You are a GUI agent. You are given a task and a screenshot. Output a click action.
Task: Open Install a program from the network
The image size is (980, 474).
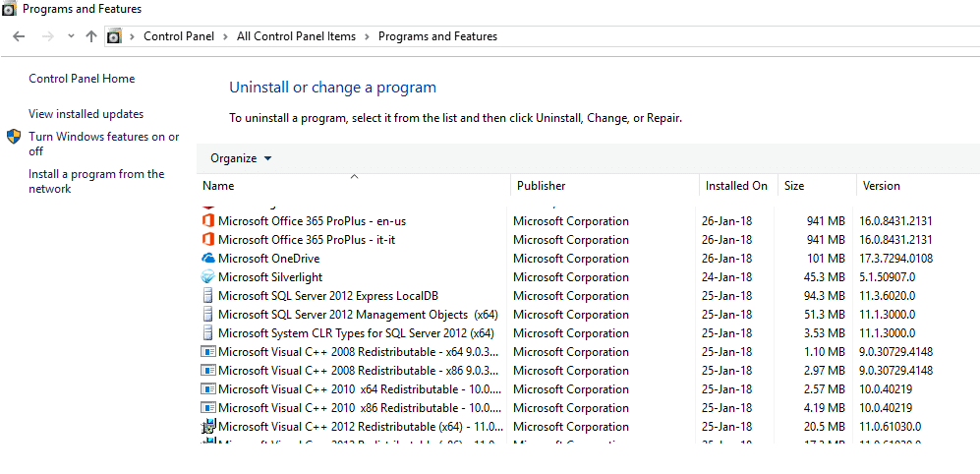coord(96,181)
